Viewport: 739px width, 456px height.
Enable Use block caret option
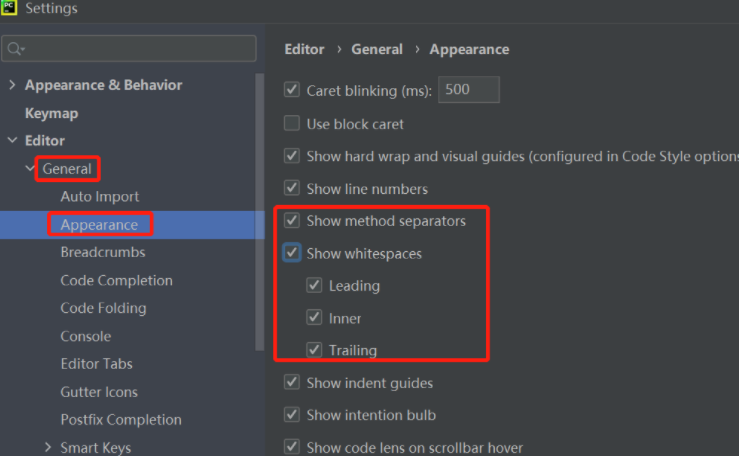pos(292,124)
